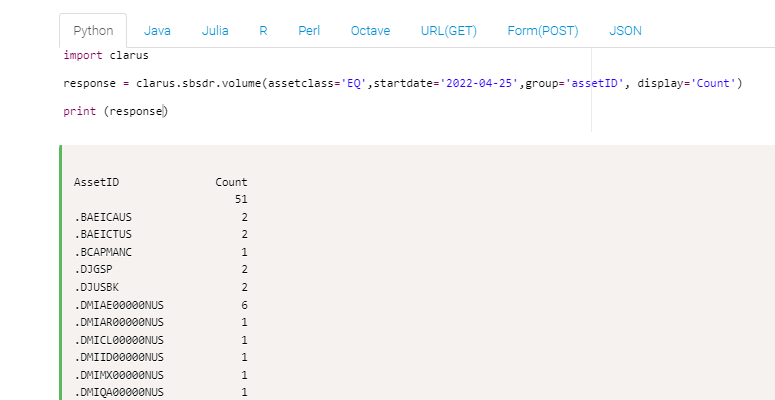The image size is (775, 400).
Task: Switch to the Form(POST) tab
Action: point(543,31)
